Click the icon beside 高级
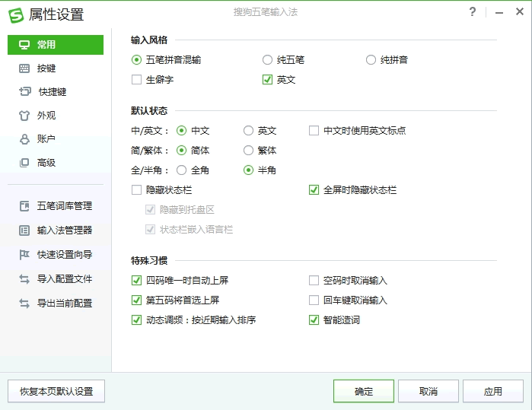The height and width of the screenshot is (410, 532). click(24, 163)
